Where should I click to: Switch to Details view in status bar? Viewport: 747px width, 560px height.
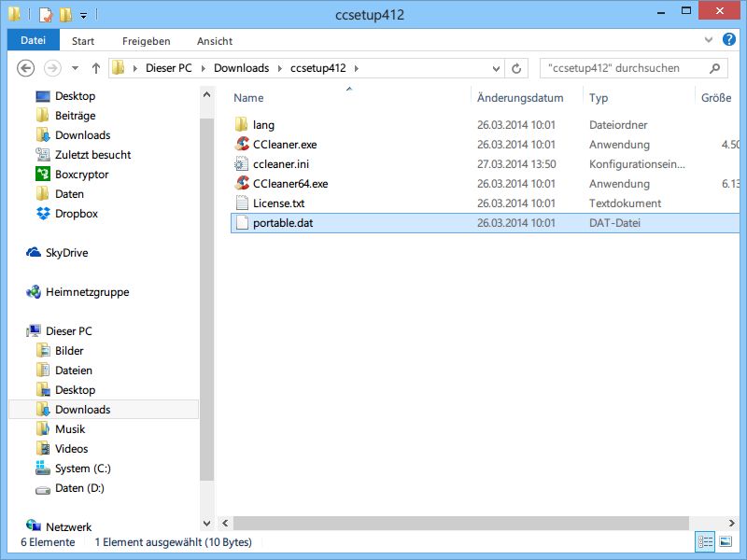[x=705, y=542]
